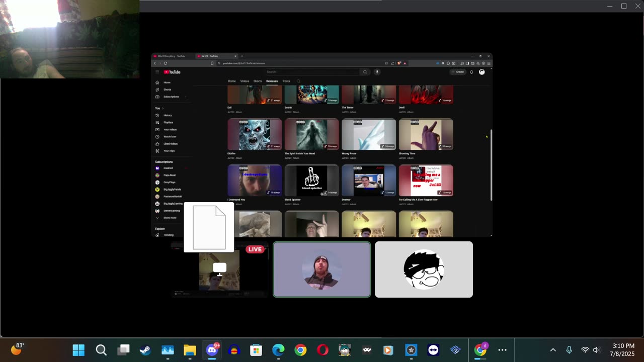Launch Steam from the taskbar

(145, 350)
